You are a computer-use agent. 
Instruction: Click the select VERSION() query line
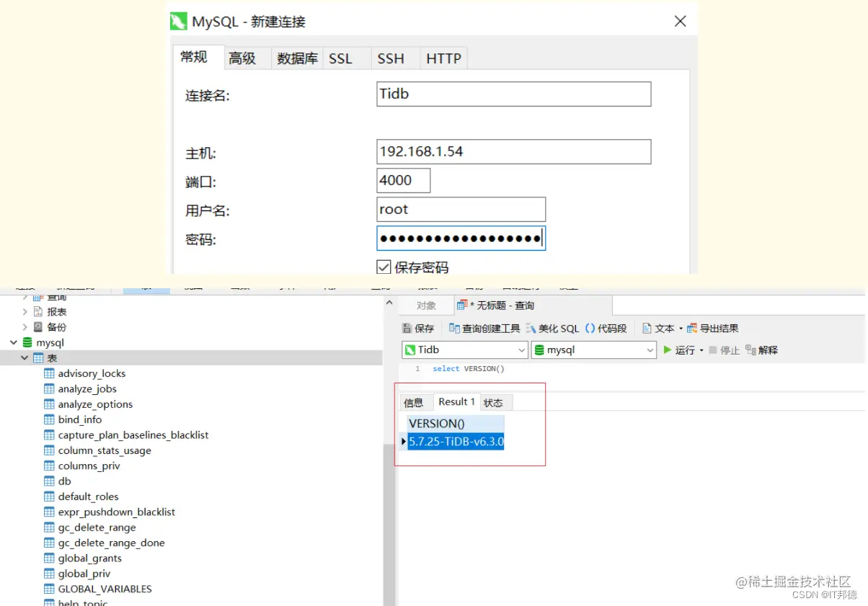pos(469,369)
